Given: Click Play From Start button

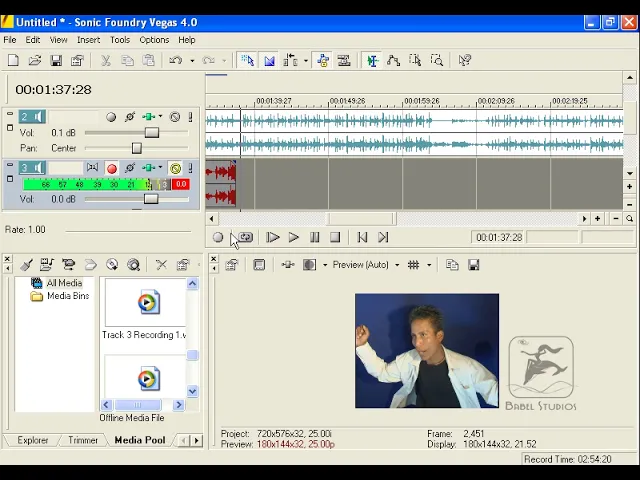Looking at the screenshot, I should pyautogui.click(x=272, y=237).
